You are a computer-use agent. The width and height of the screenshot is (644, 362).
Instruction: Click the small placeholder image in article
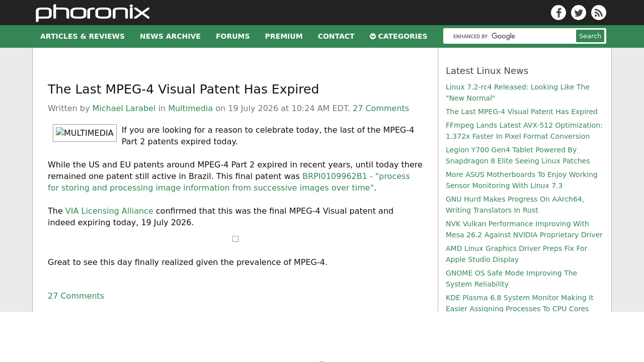point(235,239)
